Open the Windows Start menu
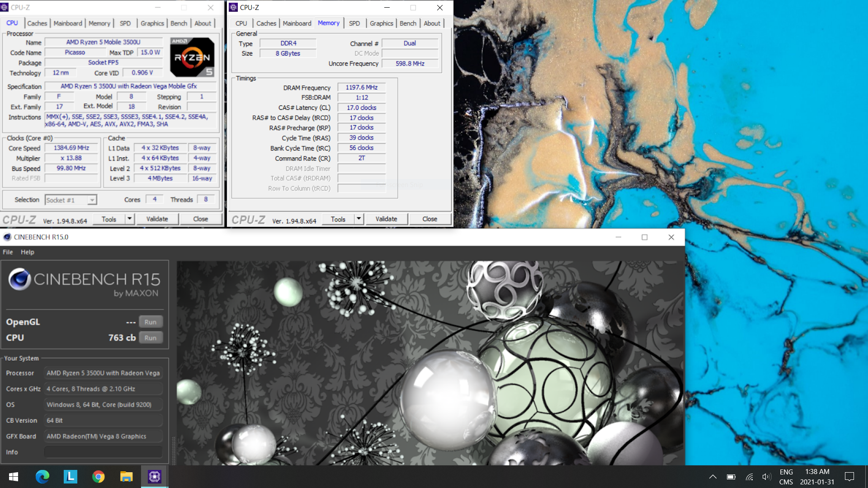Viewport: 868px width, 488px height. click(14, 477)
